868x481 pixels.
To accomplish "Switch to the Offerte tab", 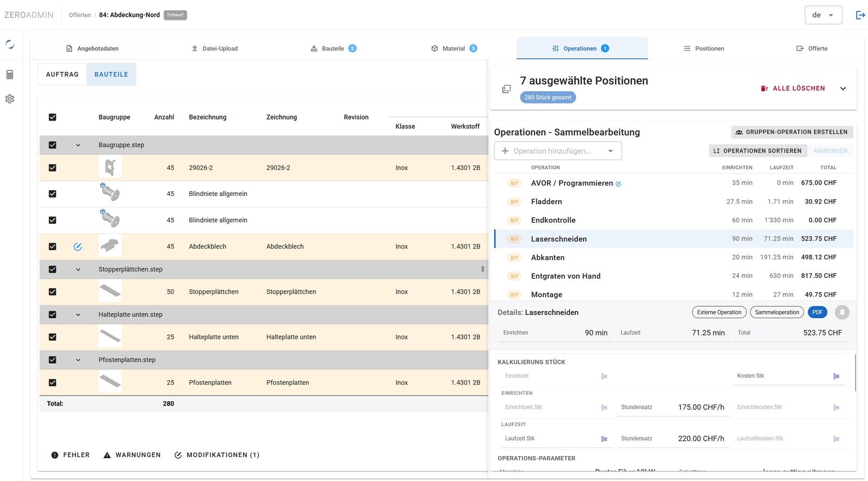I will click(812, 48).
